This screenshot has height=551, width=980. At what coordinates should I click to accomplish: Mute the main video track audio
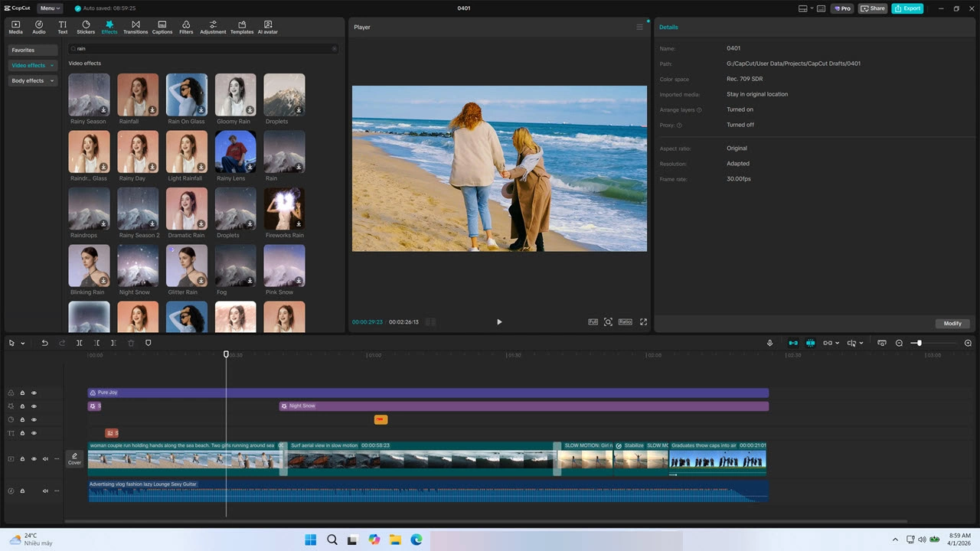45,459
